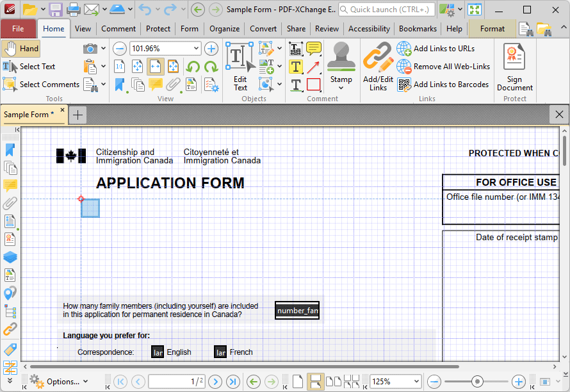The width and height of the screenshot is (570, 392).
Task: Select the Hand tool
Action: coord(20,49)
